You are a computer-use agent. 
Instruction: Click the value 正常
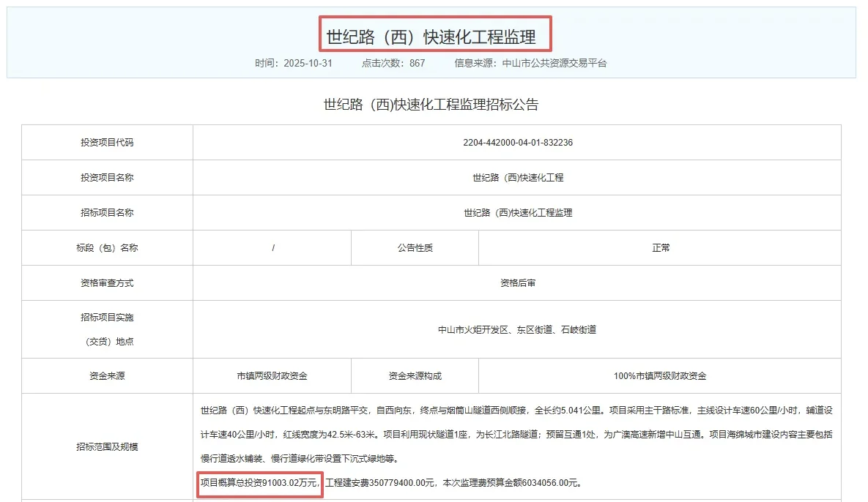coord(661,247)
